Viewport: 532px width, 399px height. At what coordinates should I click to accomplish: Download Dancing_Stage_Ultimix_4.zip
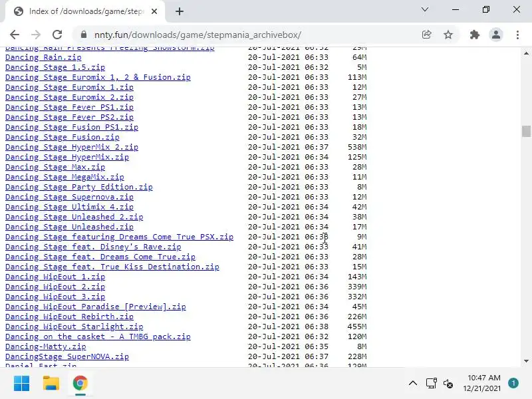click(69, 207)
